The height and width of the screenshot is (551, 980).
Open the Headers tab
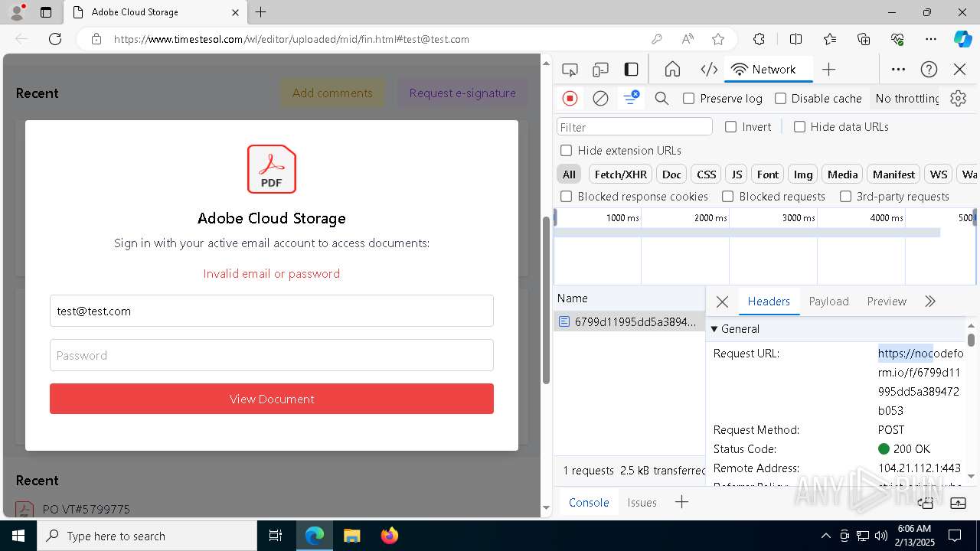tap(769, 302)
